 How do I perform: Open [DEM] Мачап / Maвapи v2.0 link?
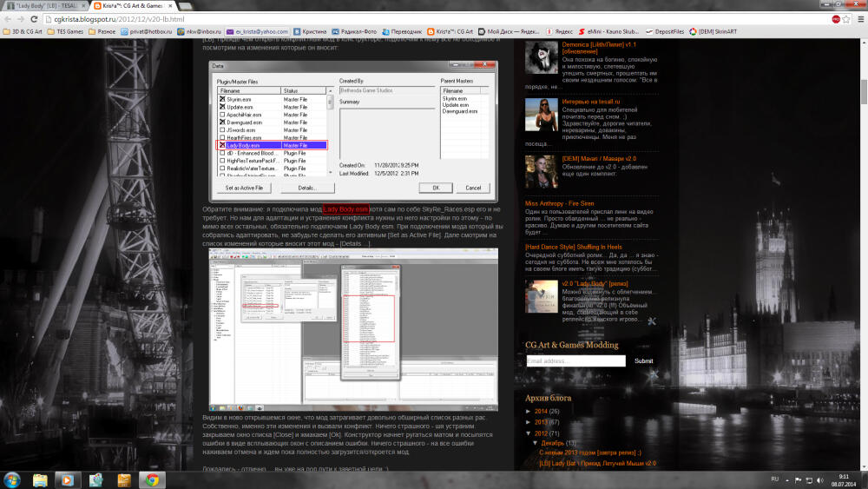click(x=599, y=159)
